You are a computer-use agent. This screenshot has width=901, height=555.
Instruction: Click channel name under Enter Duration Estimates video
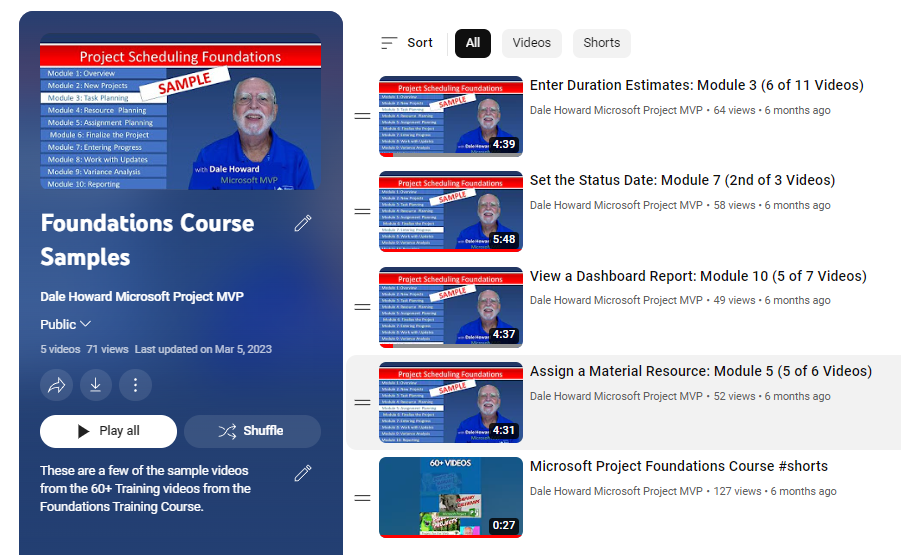(x=616, y=110)
